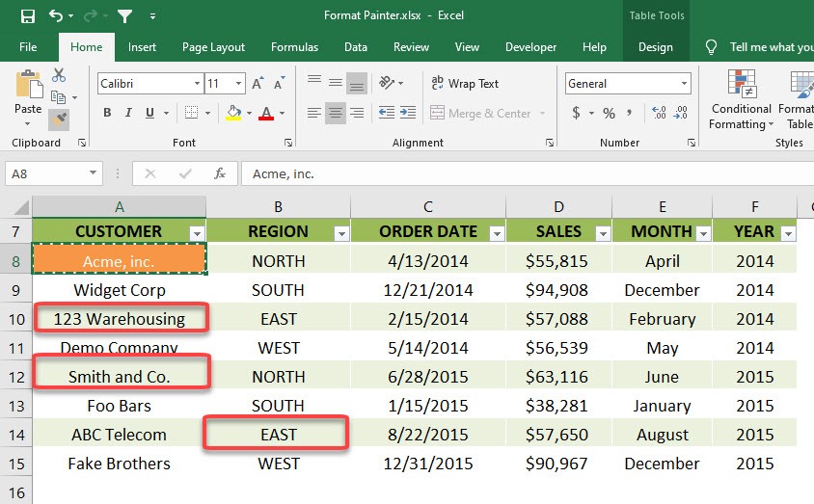Click the Paste clipboard icon

coord(29,84)
